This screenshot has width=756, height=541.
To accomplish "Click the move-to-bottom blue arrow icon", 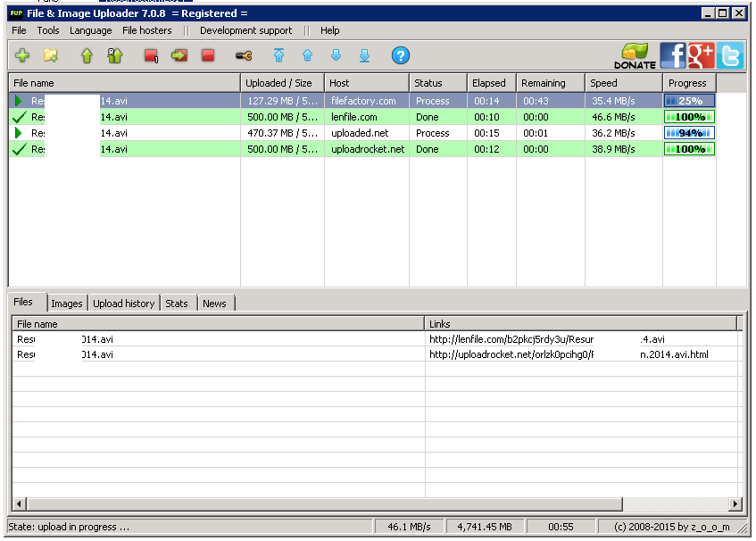I will 364,55.
